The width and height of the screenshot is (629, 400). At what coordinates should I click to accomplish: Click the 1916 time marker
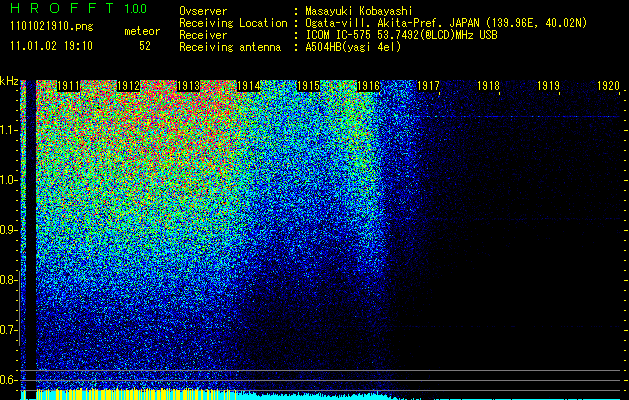point(369,86)
